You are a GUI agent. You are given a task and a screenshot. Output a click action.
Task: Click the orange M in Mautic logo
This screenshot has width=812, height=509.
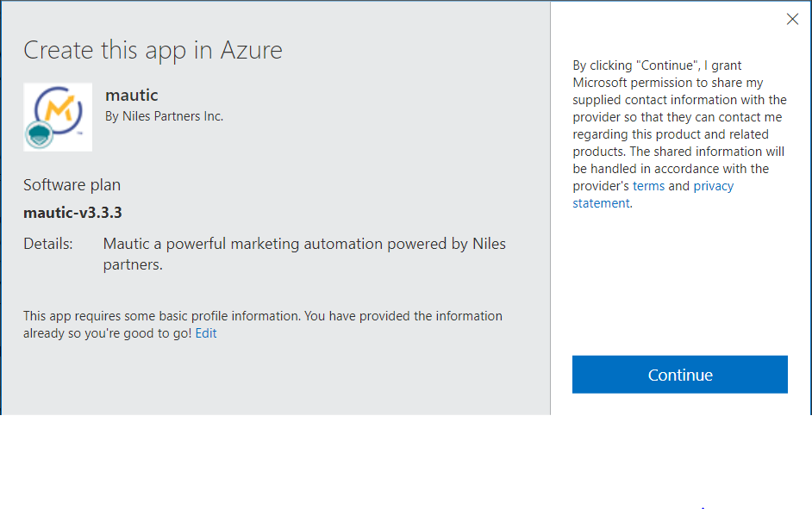(59, 109)
